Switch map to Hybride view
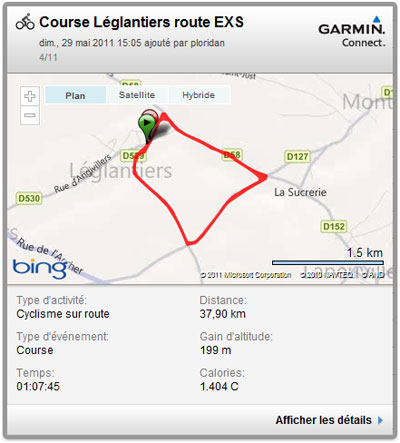The height and width of the screenshot is (443, 400). point(199,95)
